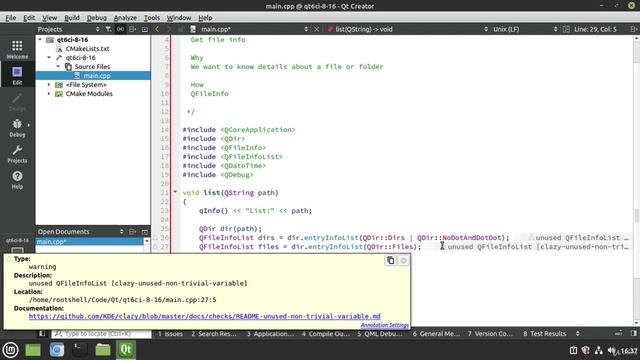This screenshot has height=360, width=640.
Task: Collapse the Source Files folder
Action: 58,67
